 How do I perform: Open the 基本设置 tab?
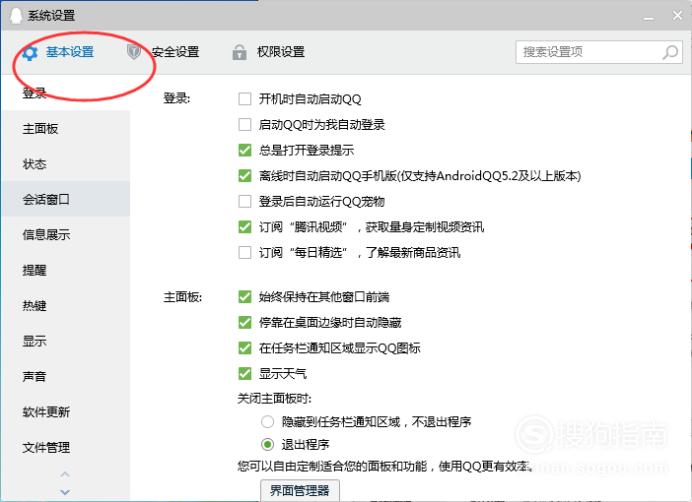pos(70,52)
